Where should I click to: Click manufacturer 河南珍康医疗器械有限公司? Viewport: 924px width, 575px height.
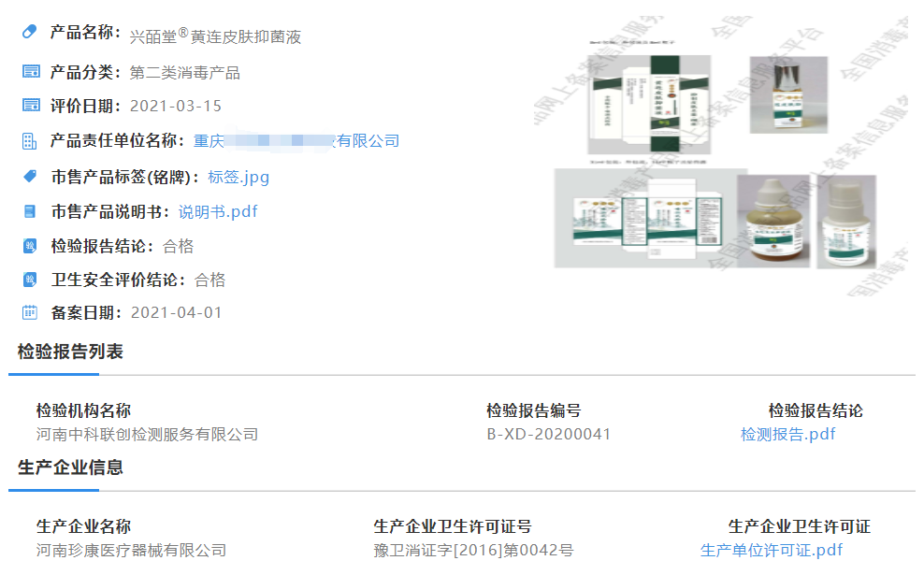click(x=132, y=551)
